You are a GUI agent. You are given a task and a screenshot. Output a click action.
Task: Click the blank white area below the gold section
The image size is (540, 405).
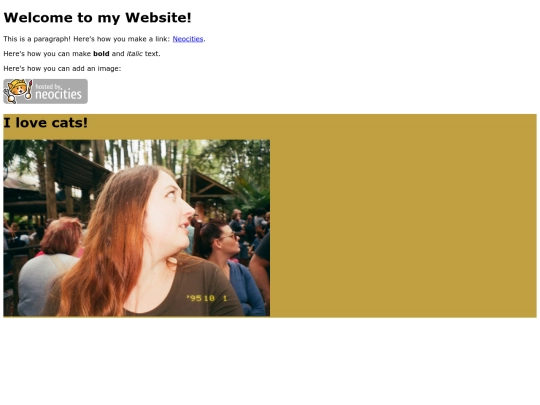coord(270,361)
